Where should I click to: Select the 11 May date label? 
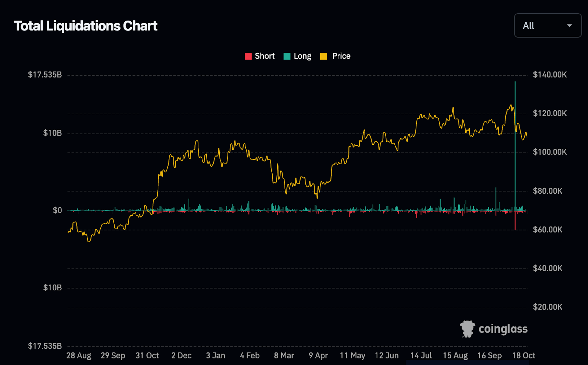[x=352, y=355]
